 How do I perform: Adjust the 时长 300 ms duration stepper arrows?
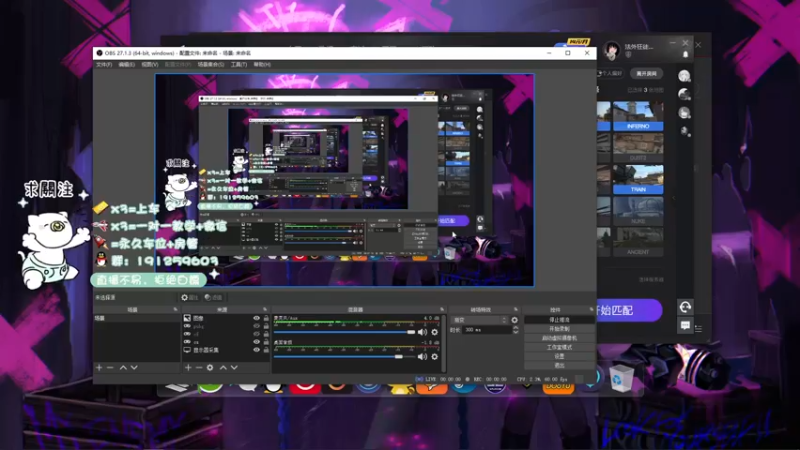click(x=515, y=330)
